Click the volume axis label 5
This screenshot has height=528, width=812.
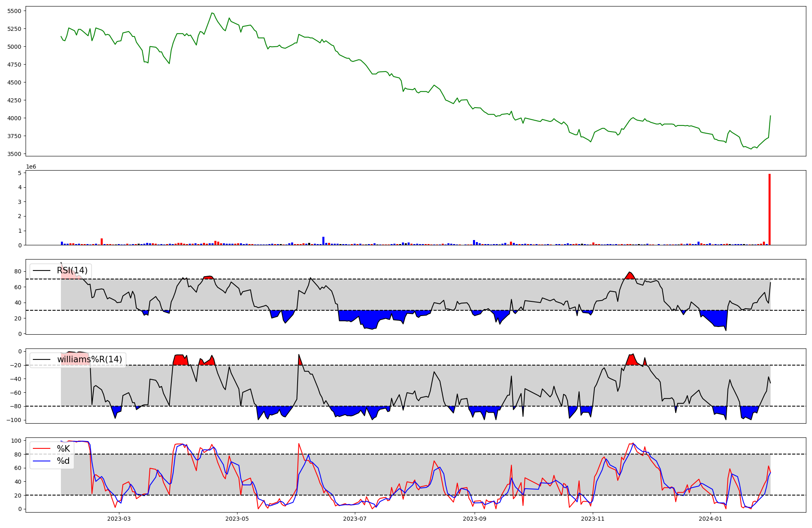coord(19,173)
